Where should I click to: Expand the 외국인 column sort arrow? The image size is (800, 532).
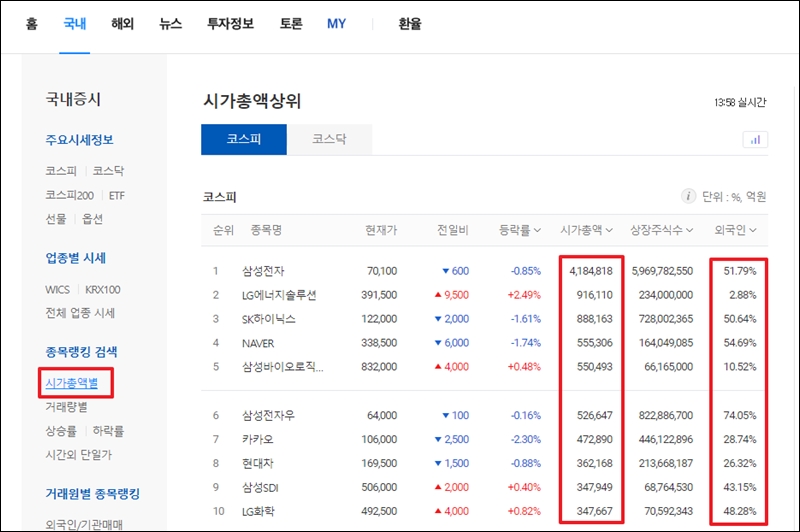click(x=753, y=231)
